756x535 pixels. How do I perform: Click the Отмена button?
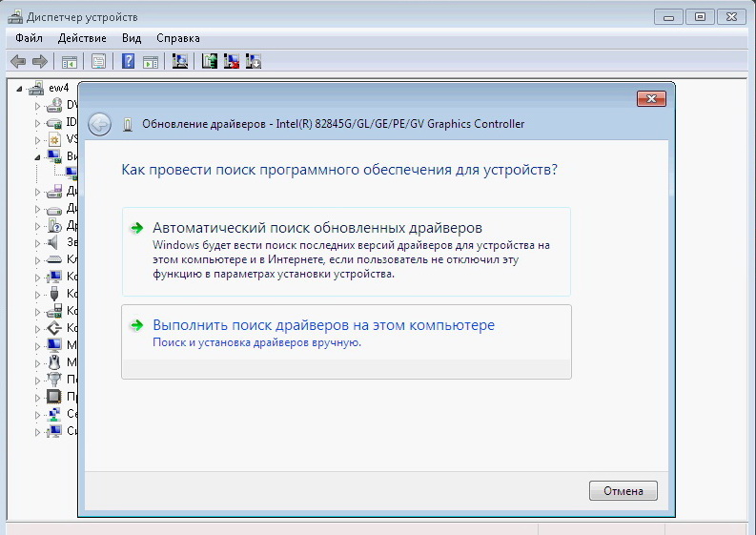coord(623,490)
